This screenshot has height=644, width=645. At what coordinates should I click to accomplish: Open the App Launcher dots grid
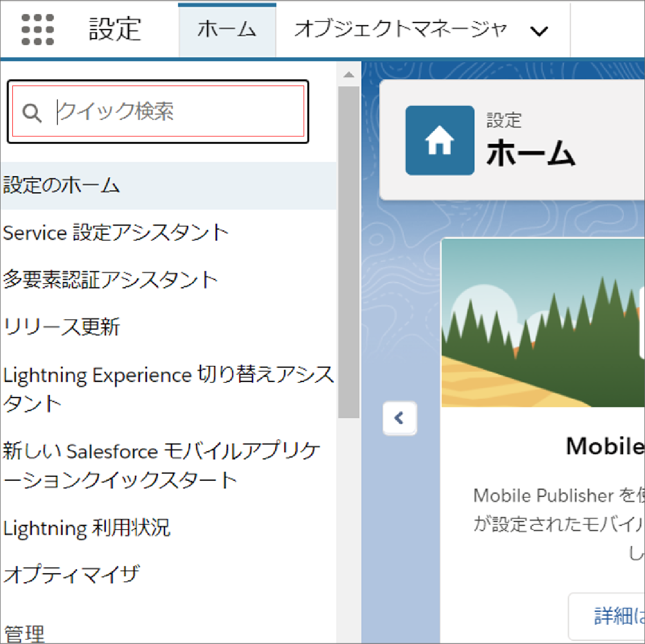pyautogui.click(x=38, y=29)
